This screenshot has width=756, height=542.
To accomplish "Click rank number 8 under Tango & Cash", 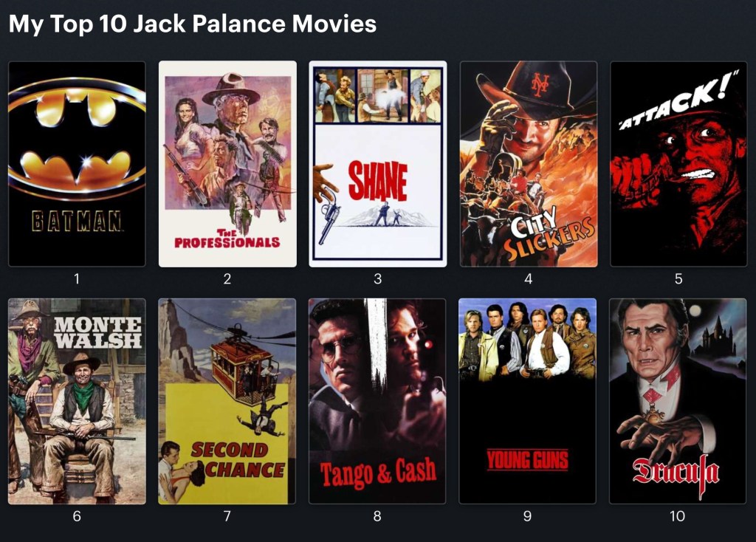I will (x=377, y=516).
